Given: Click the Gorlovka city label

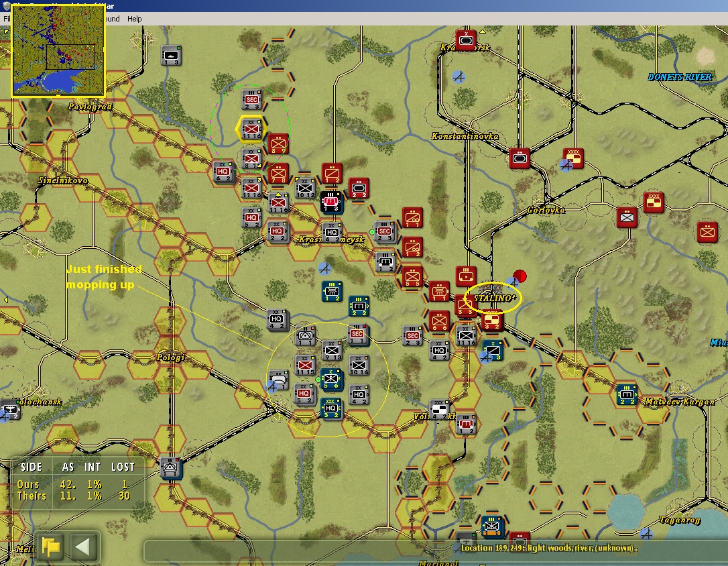Looking at the screenshot, I should click(x=546, y=210).
